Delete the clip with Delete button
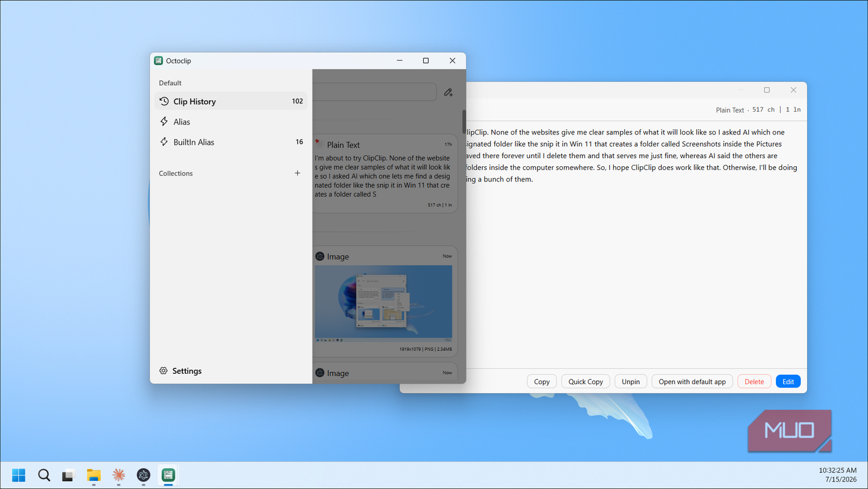This screenshot has height=489, width=868. [x=754, y=381]
